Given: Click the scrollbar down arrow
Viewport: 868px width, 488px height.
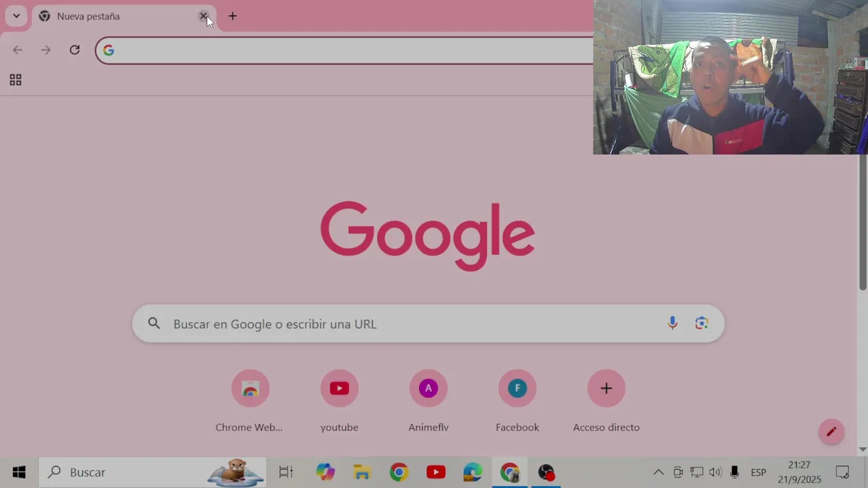Looking at the screenshot, I should click(863, 449).
